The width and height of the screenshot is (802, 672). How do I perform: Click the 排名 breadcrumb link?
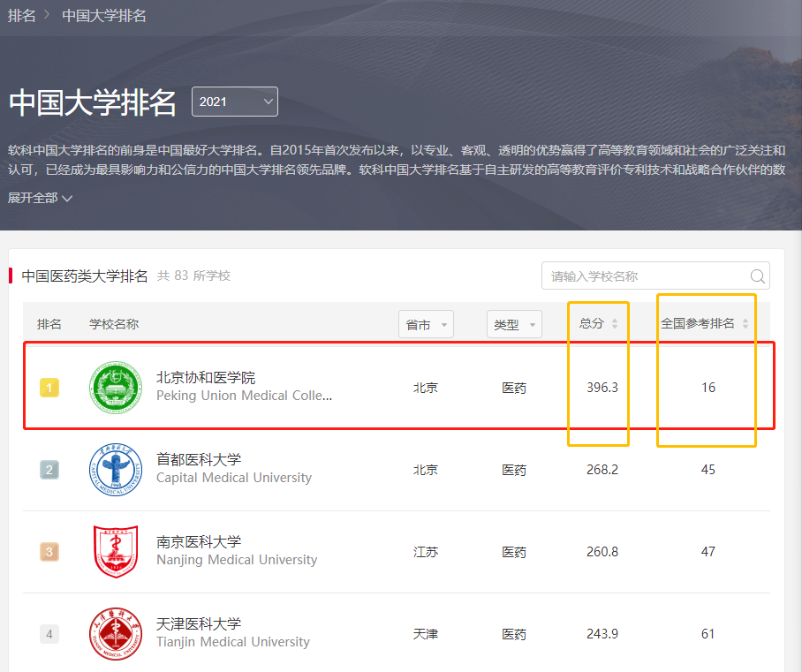[21, 15]
